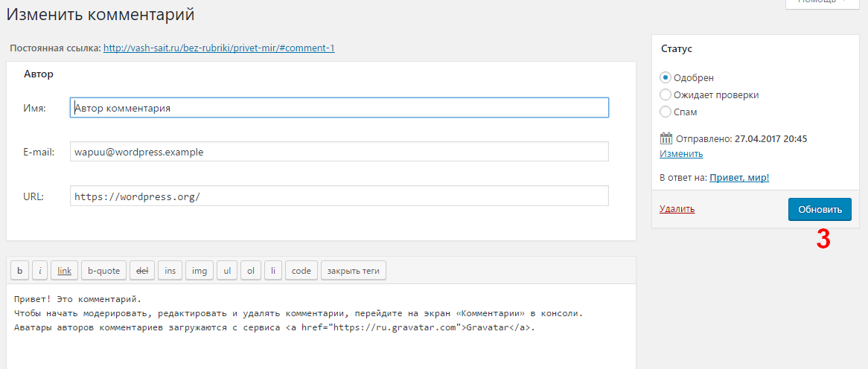Click the 'Изменить комментарий' page title
868x369 pixels.
pos(100,15)
